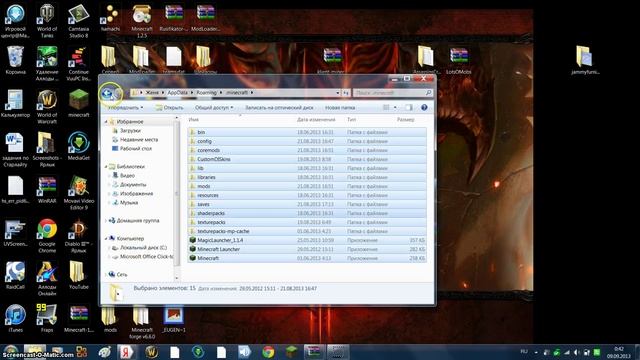Select the texturepacks-mp-cache folder
The height and width of the screenshot is (360, 640).
coord(307,231)
